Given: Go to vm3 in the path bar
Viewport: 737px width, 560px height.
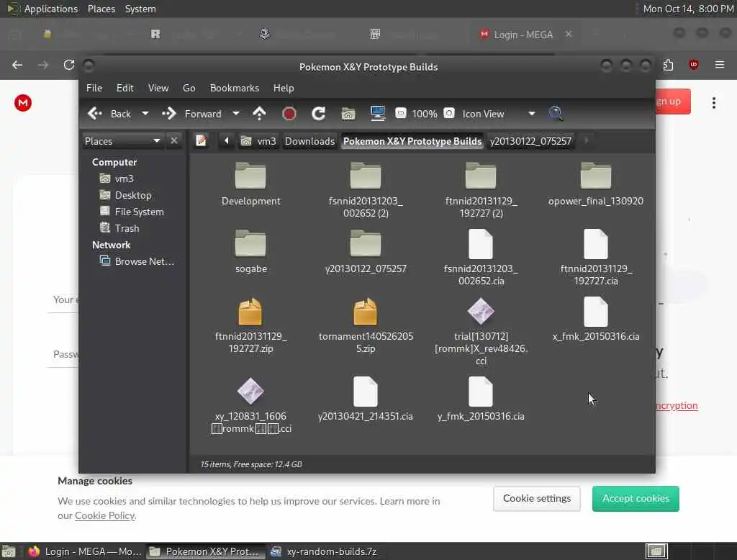Looking at the screenshot, I should (x=258, y=141).
